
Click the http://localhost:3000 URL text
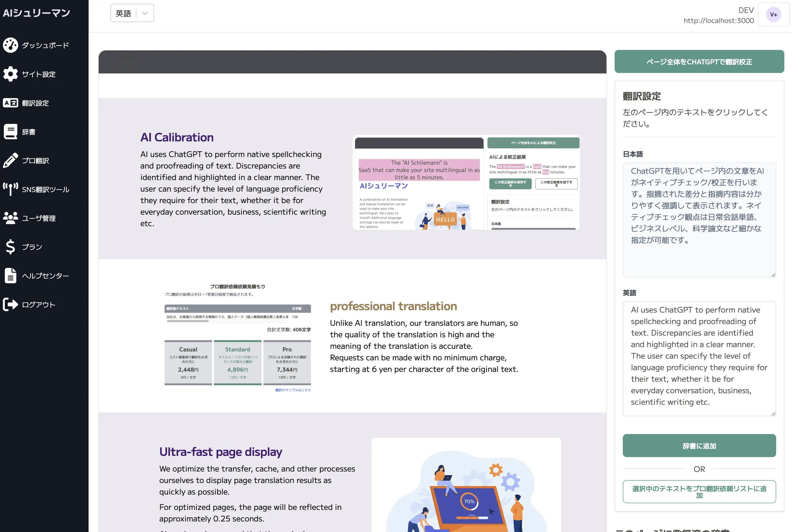719,20
